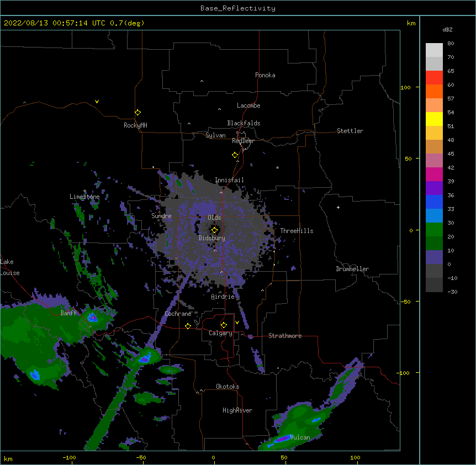
Task: Click the yellow diamond marker southeast of Cochrane
Action: 188,326
